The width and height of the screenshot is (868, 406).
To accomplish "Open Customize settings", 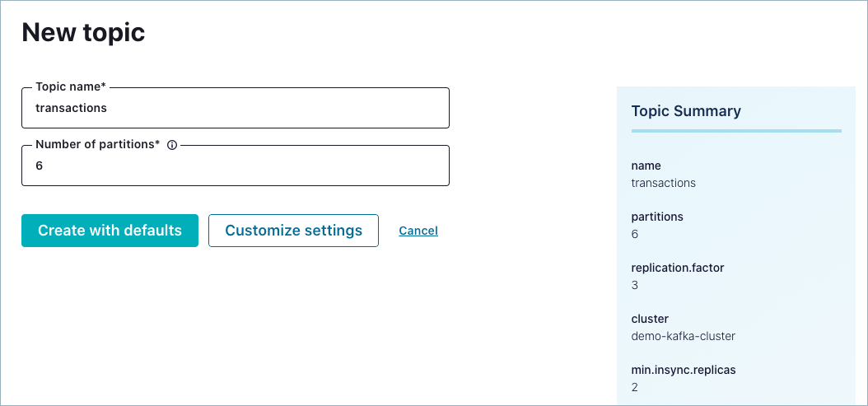I will pos(293,231).
